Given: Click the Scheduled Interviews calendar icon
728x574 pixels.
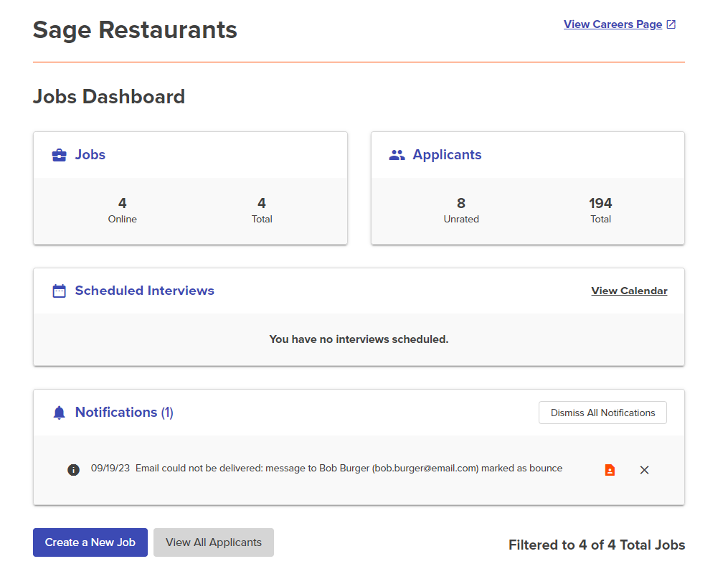Looking at the screenshot, I should click(x=60, y=291).
